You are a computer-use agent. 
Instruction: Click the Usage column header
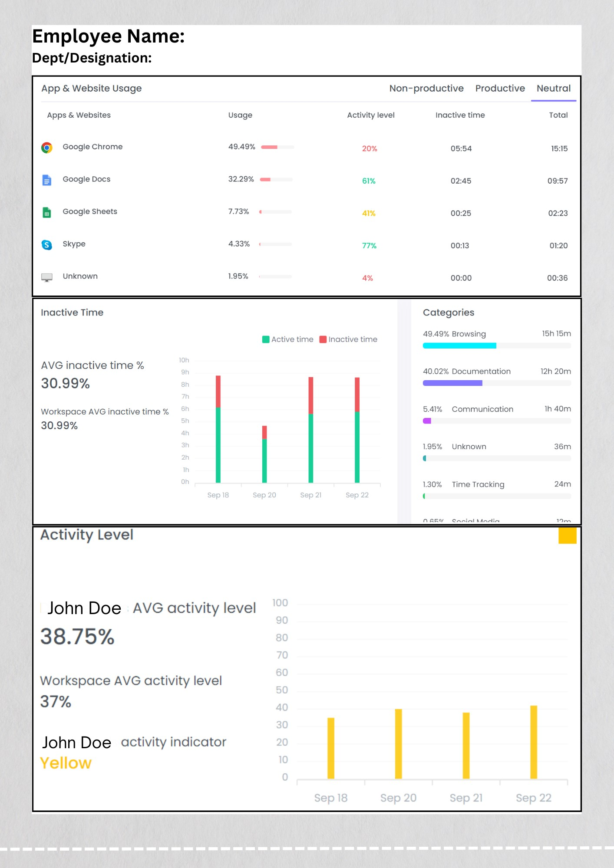(240, 115)
